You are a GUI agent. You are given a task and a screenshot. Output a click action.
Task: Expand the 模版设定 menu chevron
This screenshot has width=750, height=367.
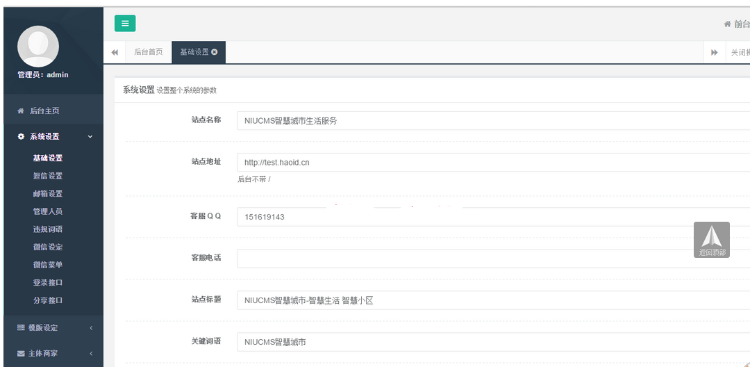[x=91, y=328]
